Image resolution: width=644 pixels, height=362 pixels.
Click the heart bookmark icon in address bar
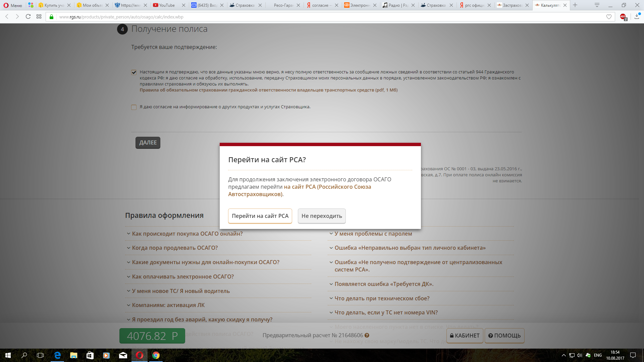point(609,17)
